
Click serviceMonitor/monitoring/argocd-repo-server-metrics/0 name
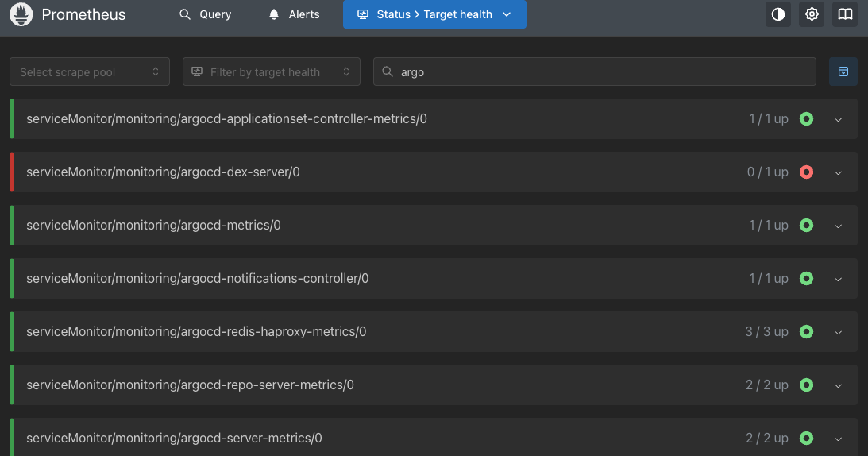tap(190, 385)
